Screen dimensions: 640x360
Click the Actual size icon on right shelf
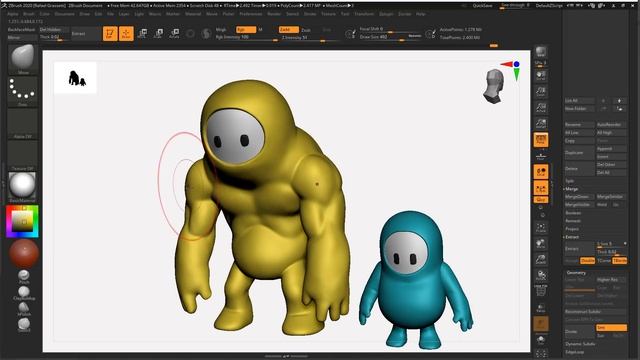pyautogui.click(x=541, y=107)
